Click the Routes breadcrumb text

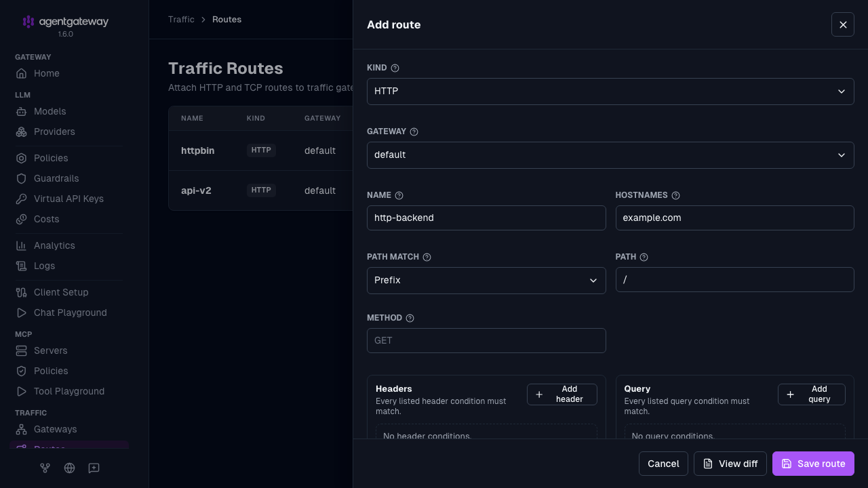[x=226, y=20]
